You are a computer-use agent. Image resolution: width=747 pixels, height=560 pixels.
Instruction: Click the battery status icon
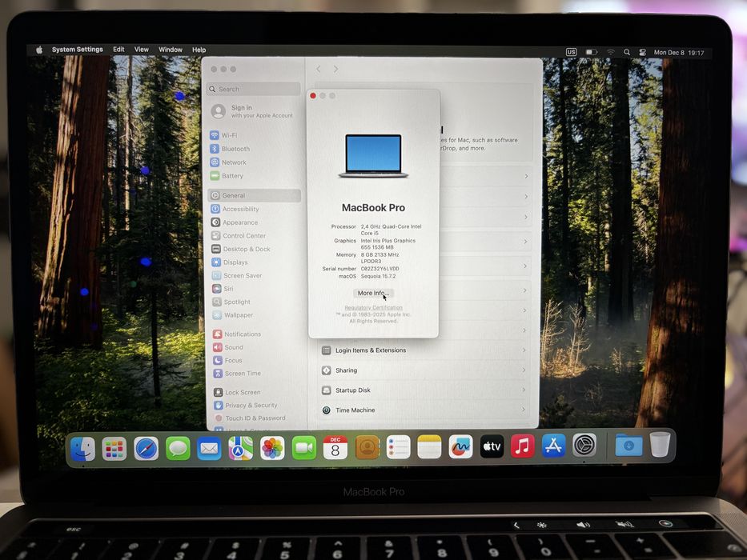tap(591, 52)
